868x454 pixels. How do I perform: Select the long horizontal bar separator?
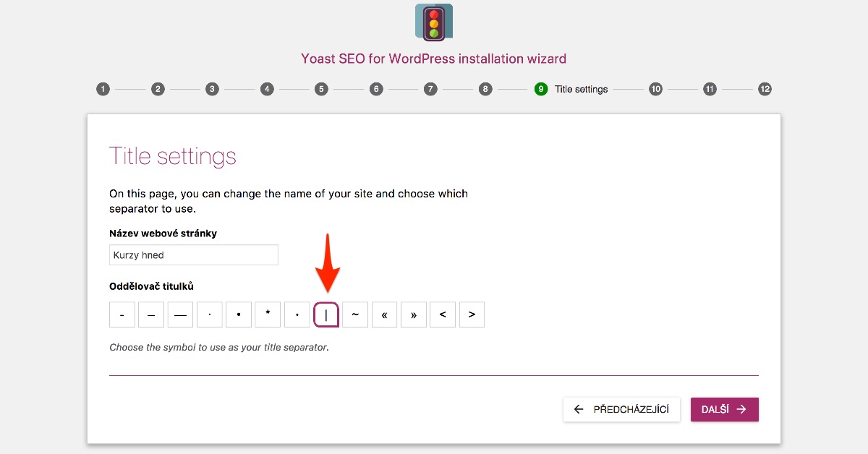(179, 314)
